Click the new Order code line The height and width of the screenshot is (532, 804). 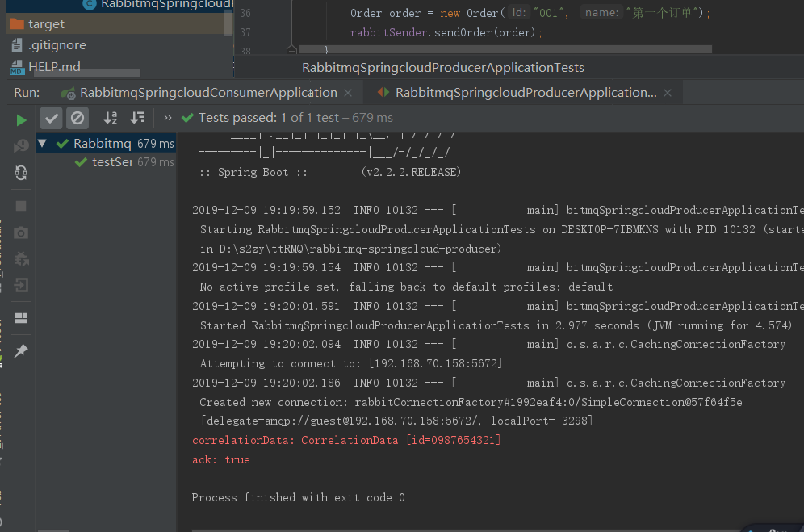click(530, 13)
